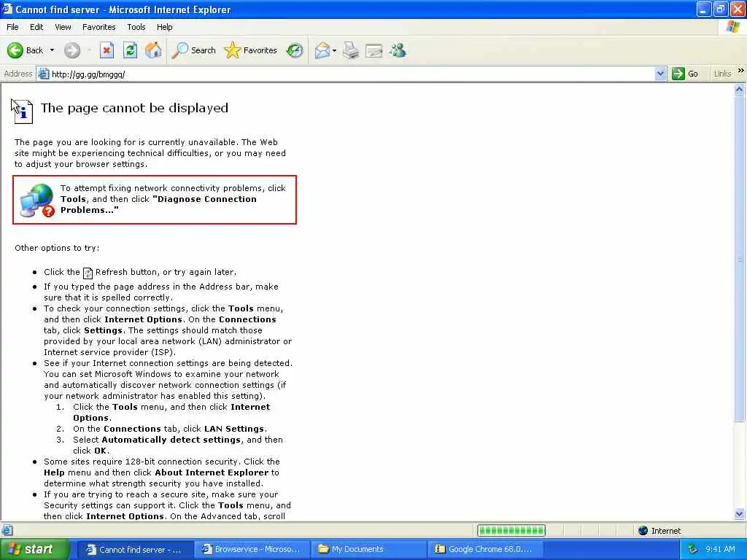Click the status bar page icon
Screen dimensions: 747x560
click(7, 531)
